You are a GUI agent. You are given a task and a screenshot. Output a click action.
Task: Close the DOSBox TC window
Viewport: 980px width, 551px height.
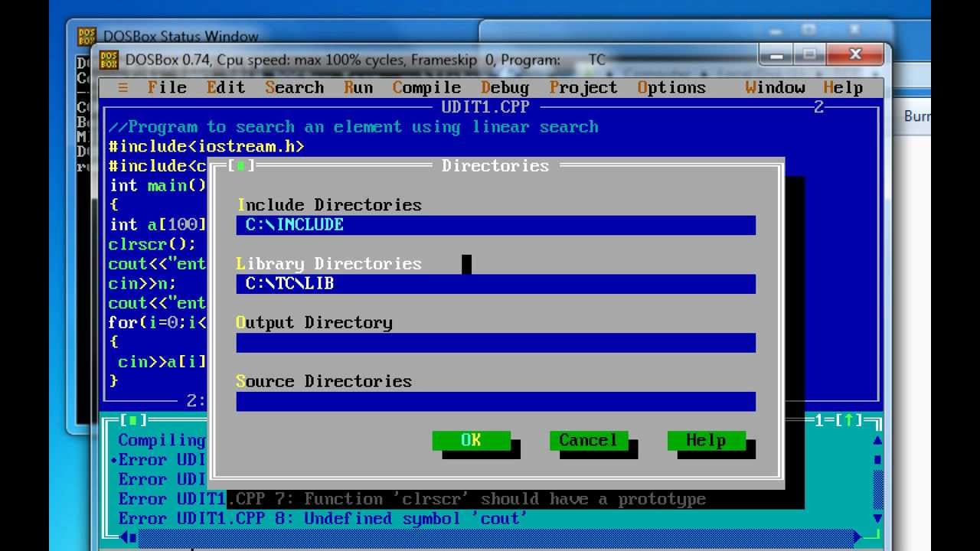pyautogui.click(x=855, y=55)
